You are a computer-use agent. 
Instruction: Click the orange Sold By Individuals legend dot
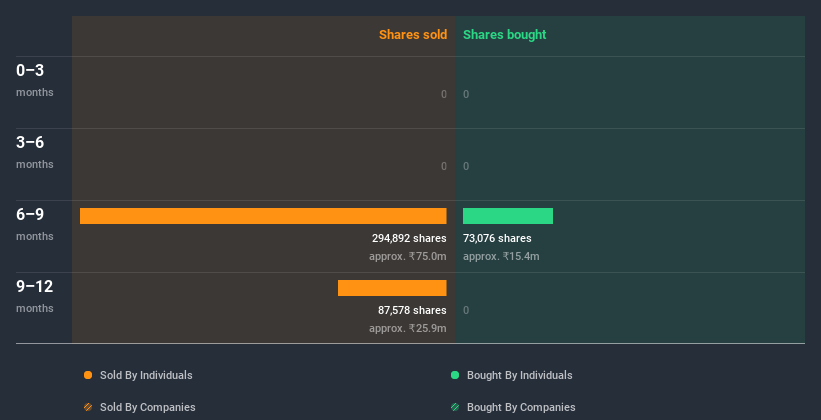pos(88,375)
